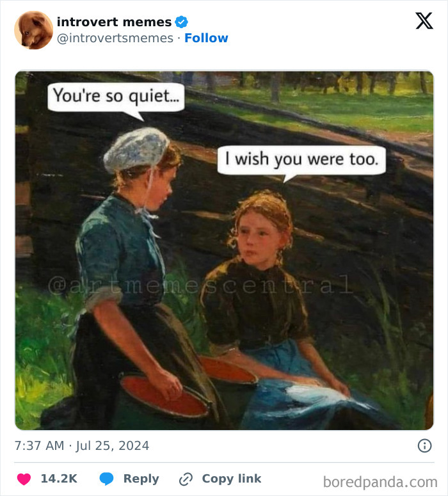The height and width of the screenshot is (496, 448).
Task: Open the introvert memes profile avatar
Action: click(33, 30)
